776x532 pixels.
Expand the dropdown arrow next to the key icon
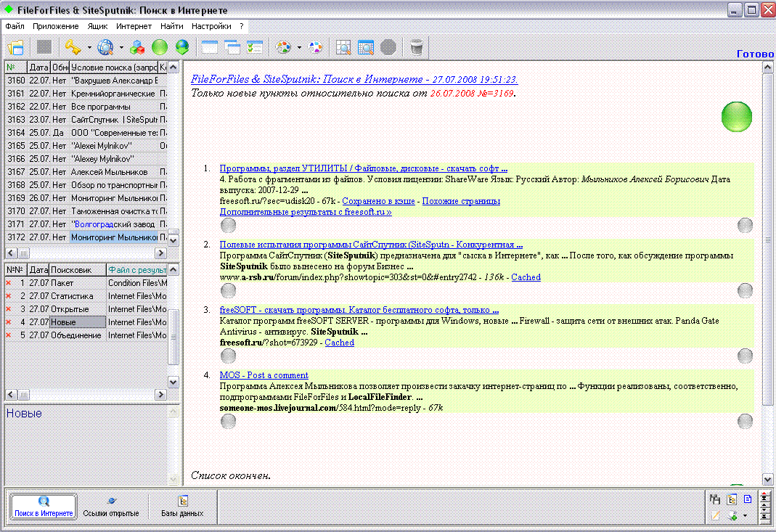(88, 46)
